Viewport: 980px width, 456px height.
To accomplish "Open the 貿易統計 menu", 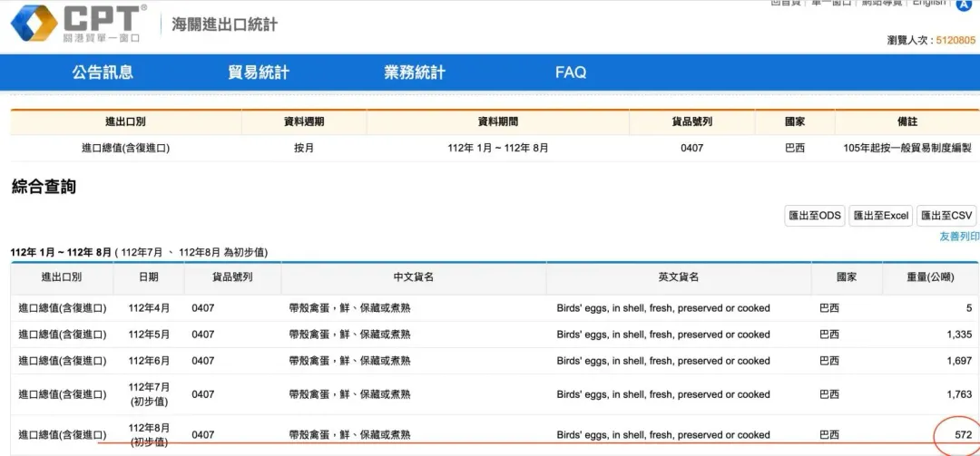I will pyautogui.click(x=259, y=73).
